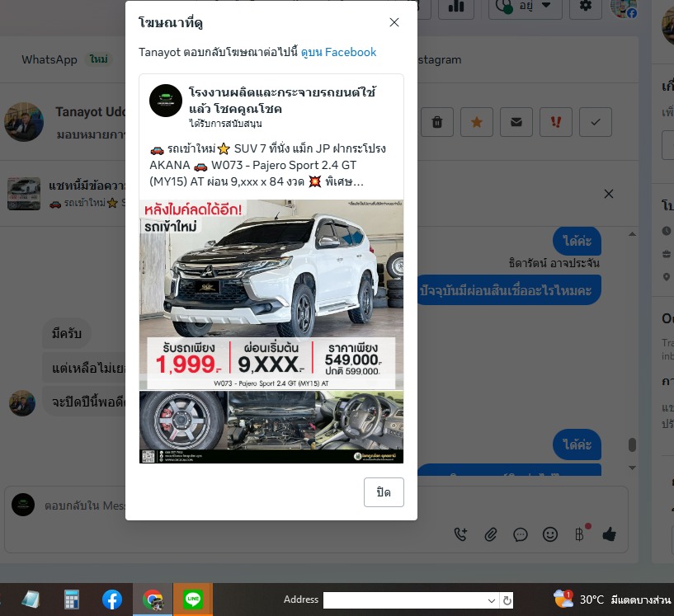Click the message bubble 'มีครับ'
Screen dimensions: 674x616
[67, 333]
